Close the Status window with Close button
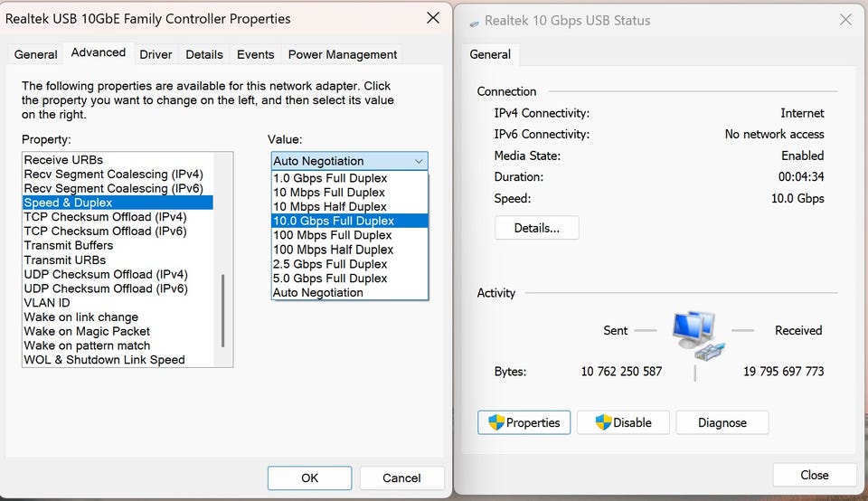The image size is (868, 501). (815, 475)
